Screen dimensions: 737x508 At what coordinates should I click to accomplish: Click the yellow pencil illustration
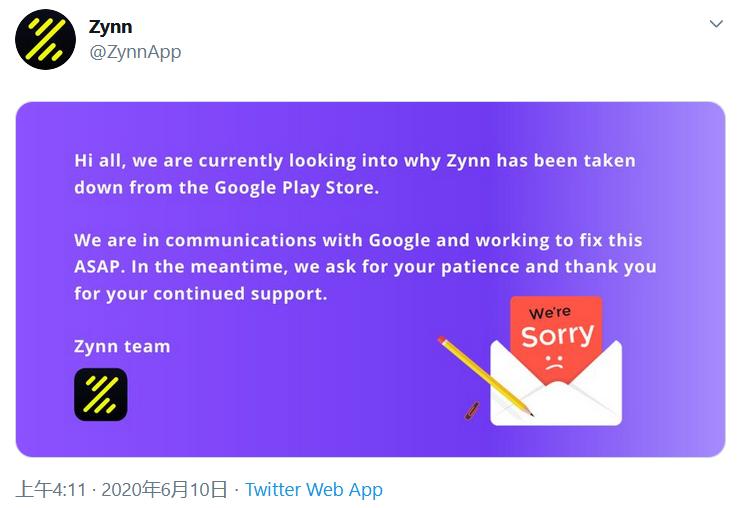click(x=485, y=375)
